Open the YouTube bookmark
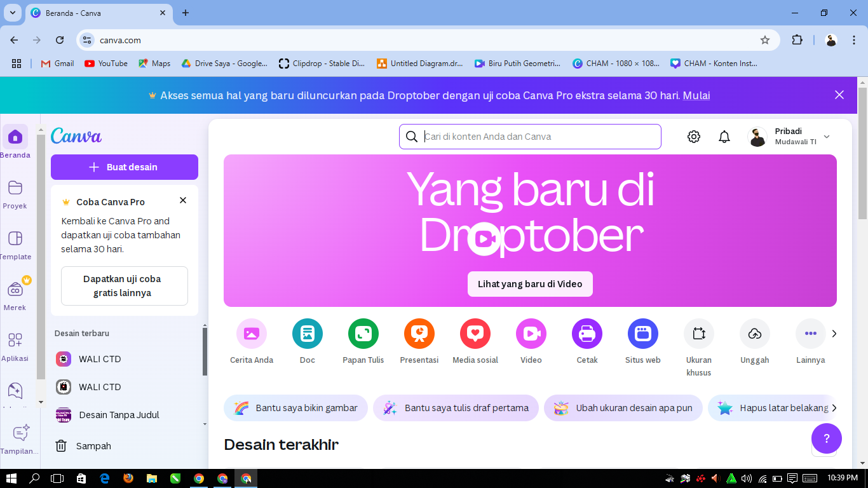 [106, 64]
